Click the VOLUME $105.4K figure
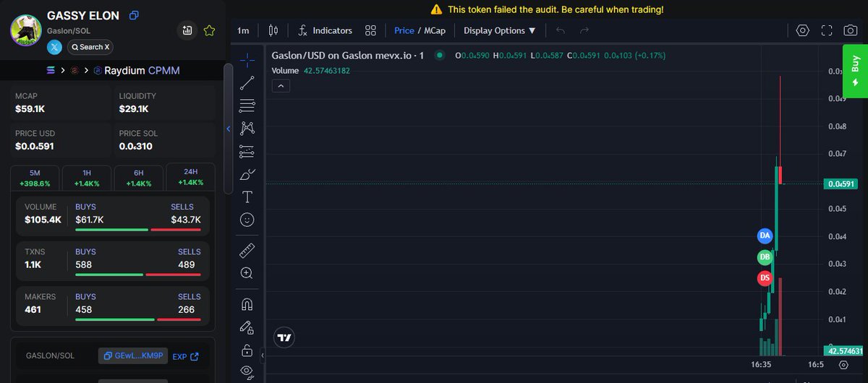Viewport: 868px width, 383px height. click(x=43, y=219)
